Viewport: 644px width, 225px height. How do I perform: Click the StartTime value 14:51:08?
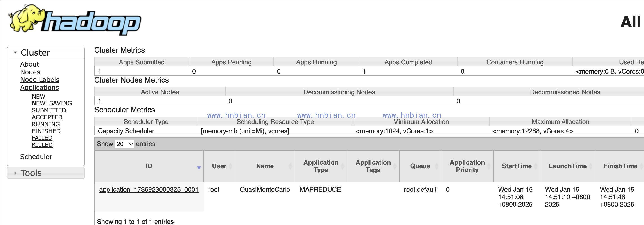[515, 197]
